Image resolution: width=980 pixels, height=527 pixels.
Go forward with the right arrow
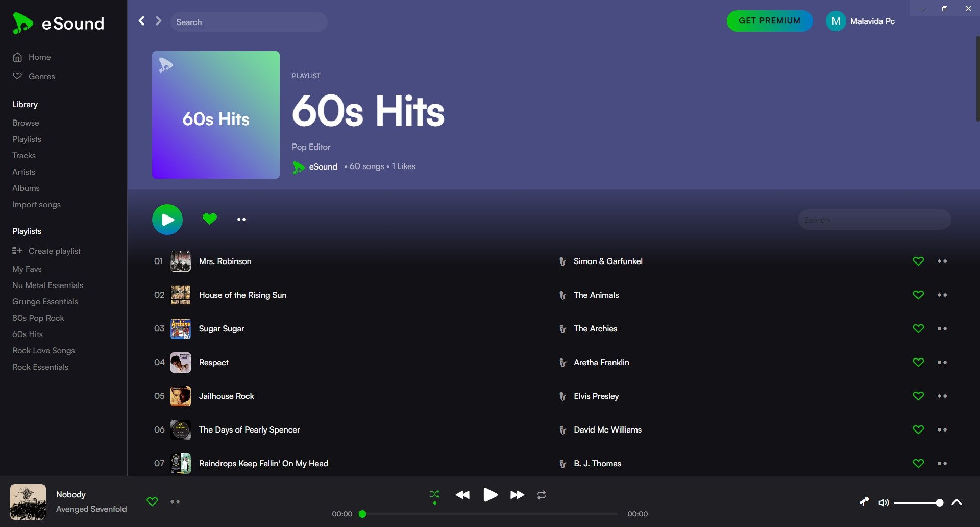(158, 21)
